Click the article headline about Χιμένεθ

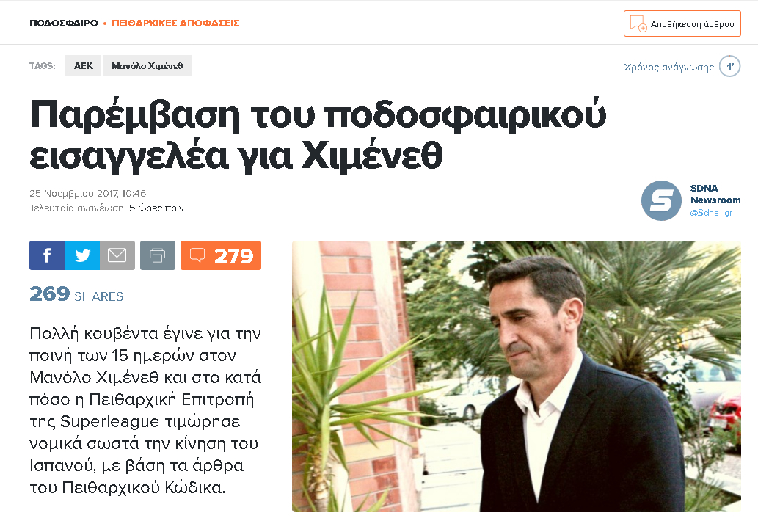[x=318, y=135]
